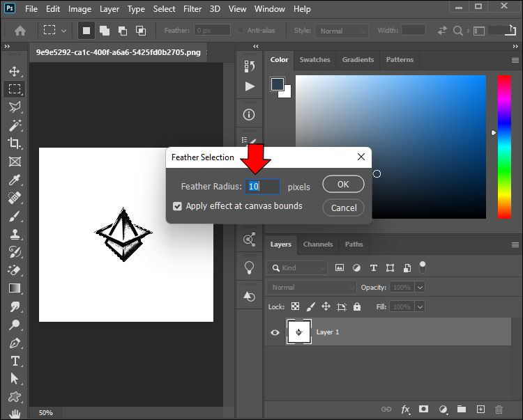Select the Magic Wand tool
Image resolution: width=523 pixels, height=420 pixels.
click(x=15, y=125)
